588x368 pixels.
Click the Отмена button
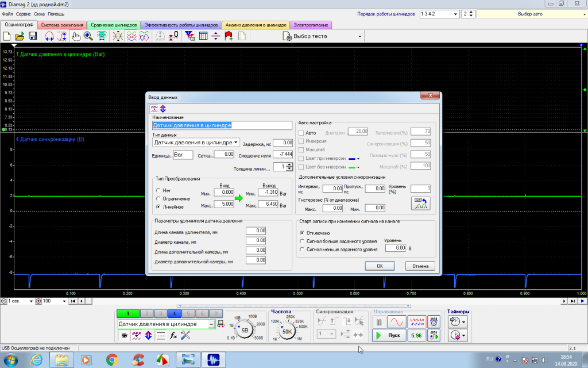[420, 266]
